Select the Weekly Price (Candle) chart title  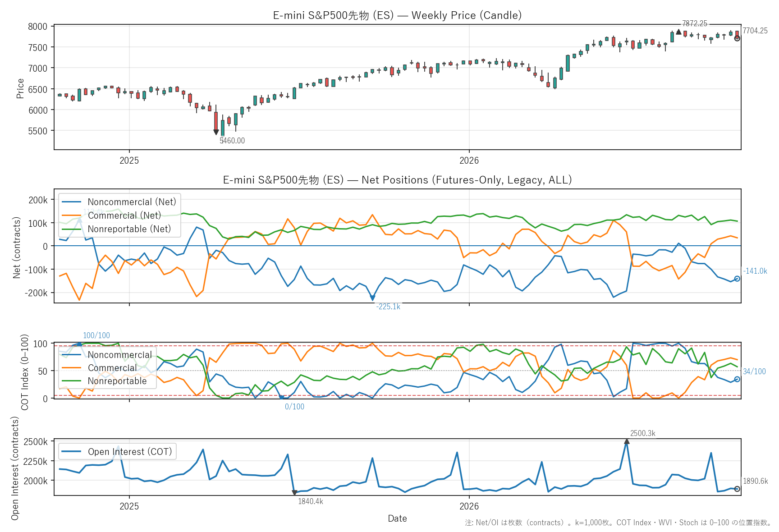point(397,15)
